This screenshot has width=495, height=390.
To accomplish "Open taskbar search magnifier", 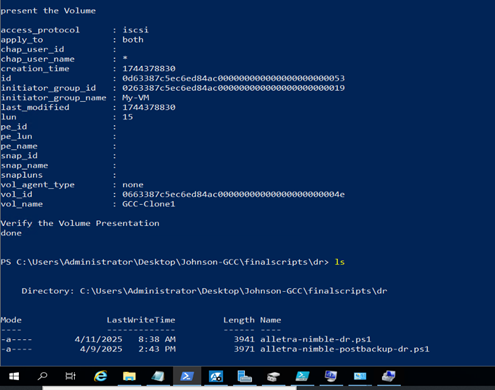I will coord(42,376).
